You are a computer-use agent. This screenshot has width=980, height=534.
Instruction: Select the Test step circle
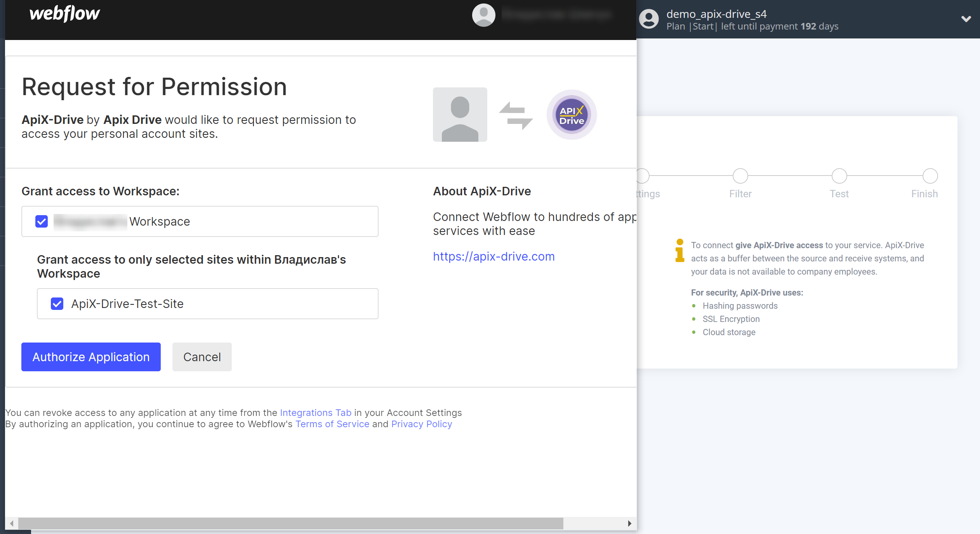click(839, 176)
